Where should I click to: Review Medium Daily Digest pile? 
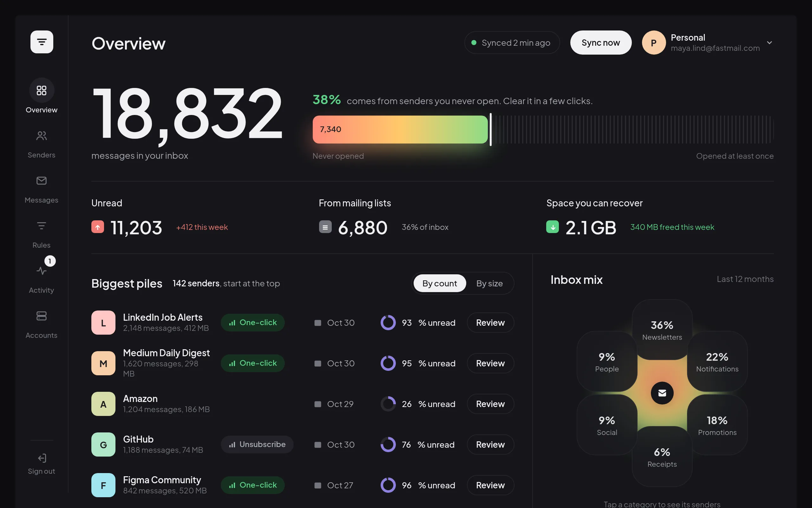pyautogui.click(x=490, y=363)
